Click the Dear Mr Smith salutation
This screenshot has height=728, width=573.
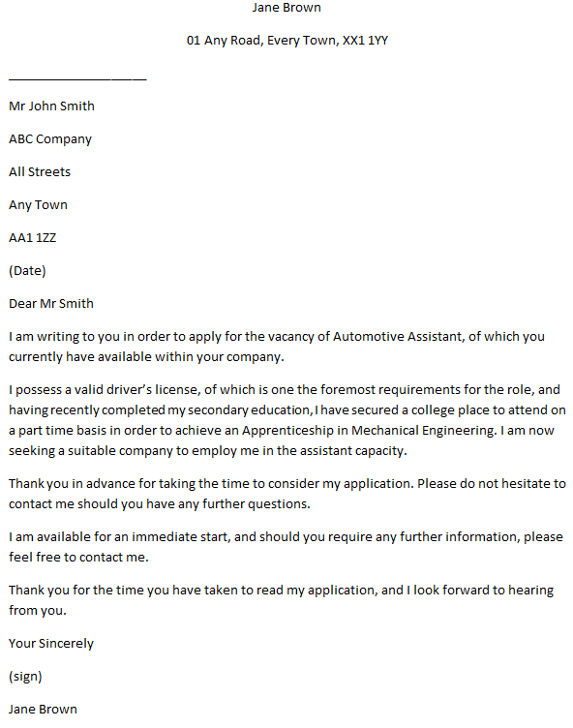coord(51,304)
